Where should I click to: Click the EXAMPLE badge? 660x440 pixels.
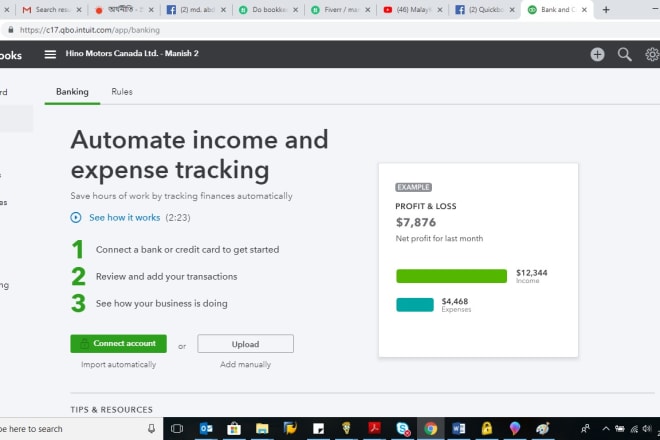click(x=413, y=187)
